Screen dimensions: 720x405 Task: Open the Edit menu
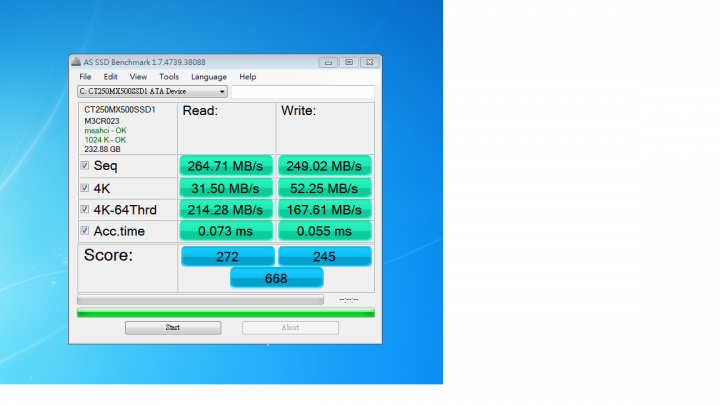(x=110, y=77)
